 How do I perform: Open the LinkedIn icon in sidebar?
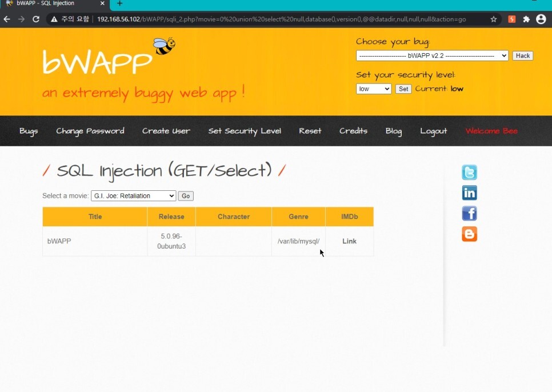coord(469,193)
